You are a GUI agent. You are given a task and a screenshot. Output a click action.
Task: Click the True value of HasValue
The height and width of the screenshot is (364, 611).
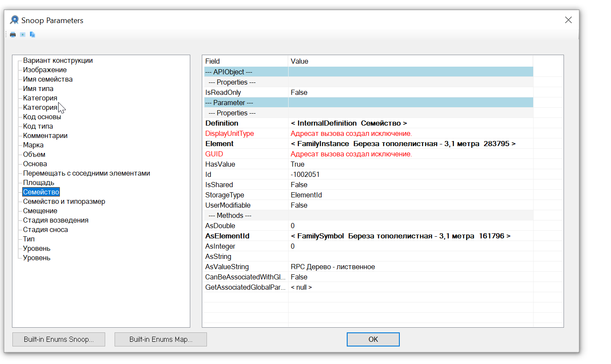pyautogui.click(x=298, y=164)
